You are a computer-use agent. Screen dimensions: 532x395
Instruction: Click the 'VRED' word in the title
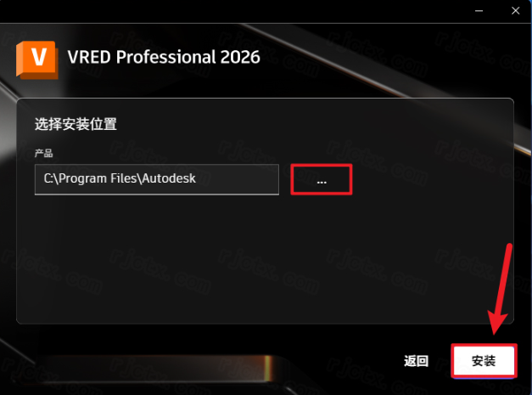89,57
